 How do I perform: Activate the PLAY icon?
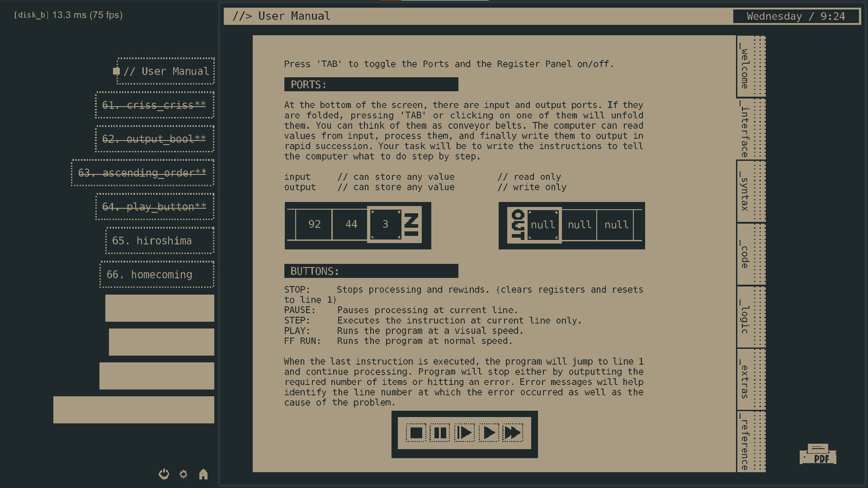point(489,432)
